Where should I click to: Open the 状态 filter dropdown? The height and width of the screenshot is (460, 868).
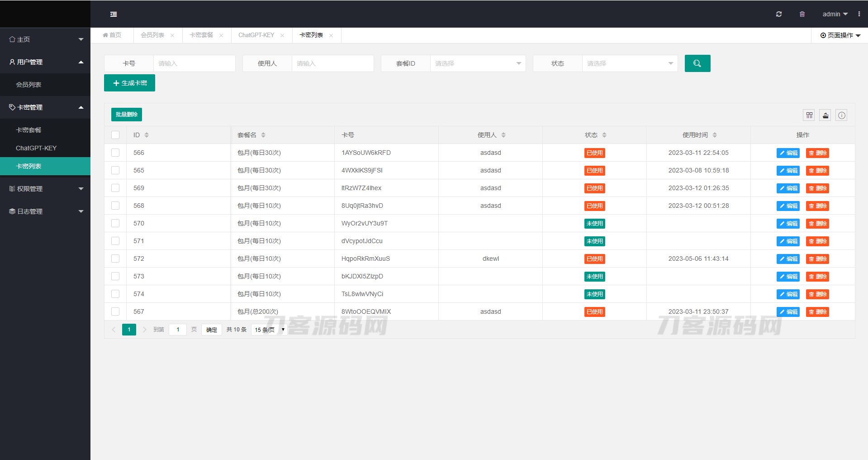pos(629,63)
